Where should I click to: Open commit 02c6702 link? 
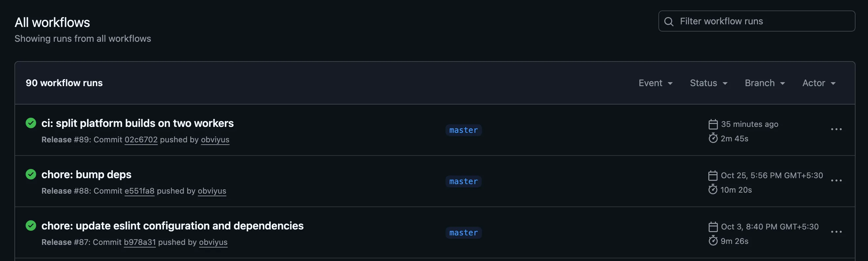141,140
